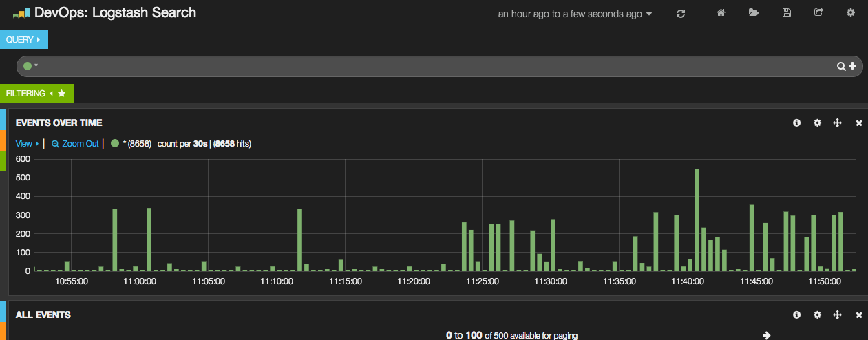868x340 pixels.
Task: Open the load dashboard folder icon
Action: tap(754, 12)
